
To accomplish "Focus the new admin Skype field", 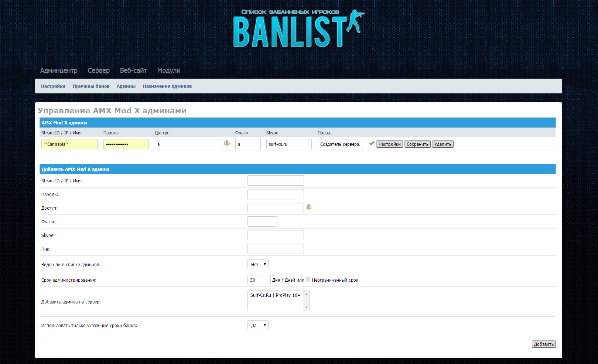I will (x=276, y=235).
